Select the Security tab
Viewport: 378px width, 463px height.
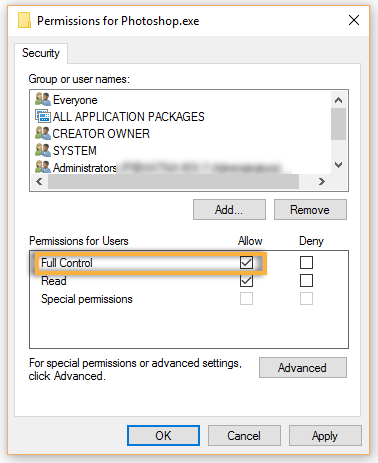[x=41, y=53]
